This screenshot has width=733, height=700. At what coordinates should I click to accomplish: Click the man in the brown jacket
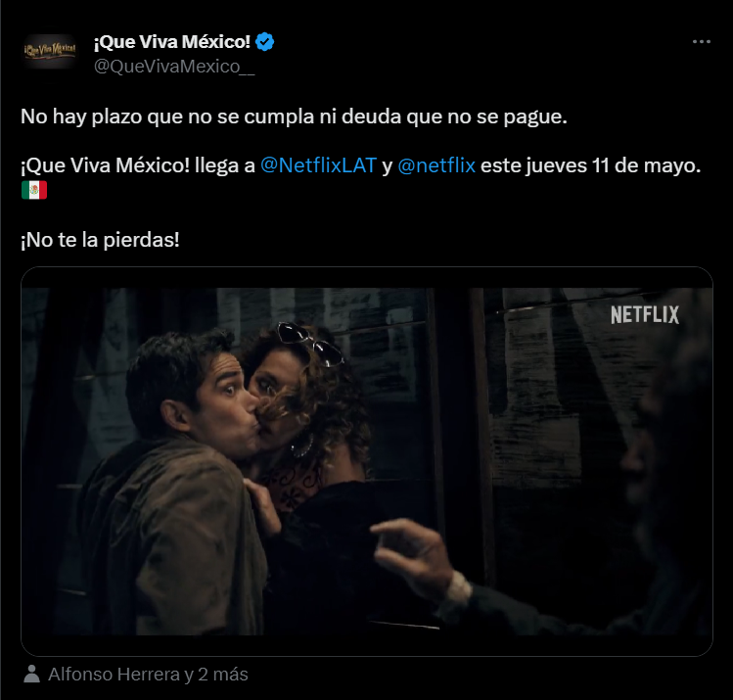point(173,482)
